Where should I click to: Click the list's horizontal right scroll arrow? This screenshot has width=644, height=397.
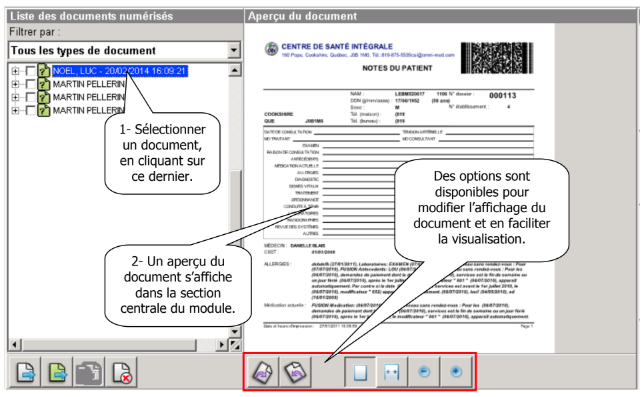[x=222, y=345]
